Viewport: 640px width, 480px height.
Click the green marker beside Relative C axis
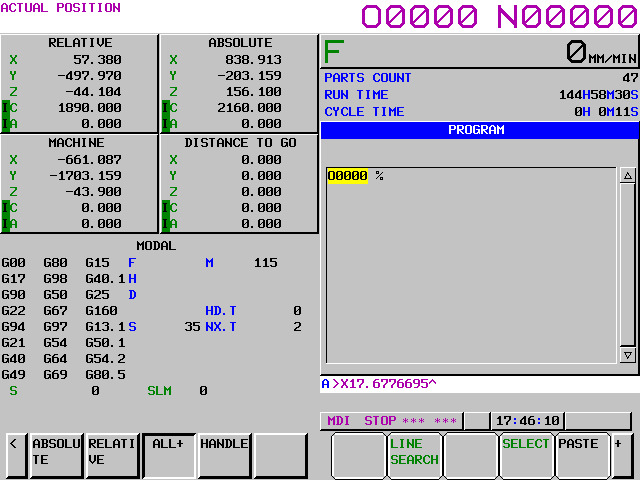coord(6,108)
